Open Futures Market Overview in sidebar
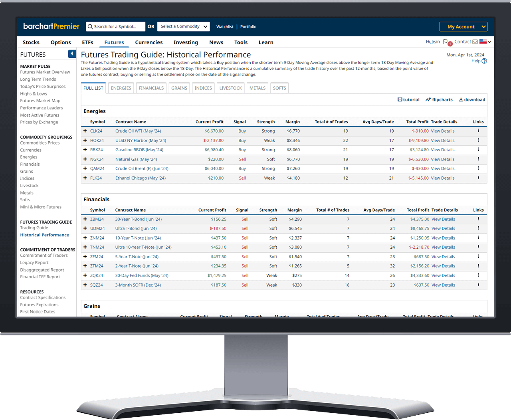Screen dimensions: 511x420 point(45,72)
